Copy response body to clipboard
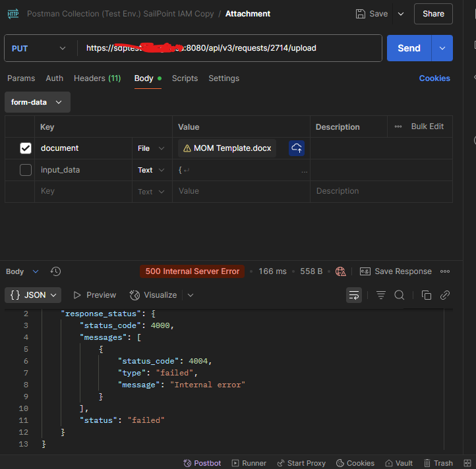The image size is (476, 469). click(427, 295)
